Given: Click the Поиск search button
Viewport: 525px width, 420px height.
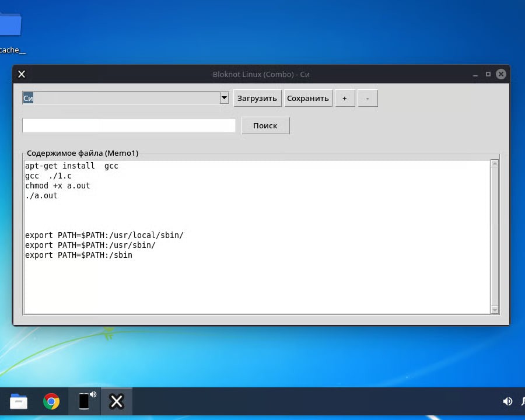Looking at the screenshot, I should 265,125.
